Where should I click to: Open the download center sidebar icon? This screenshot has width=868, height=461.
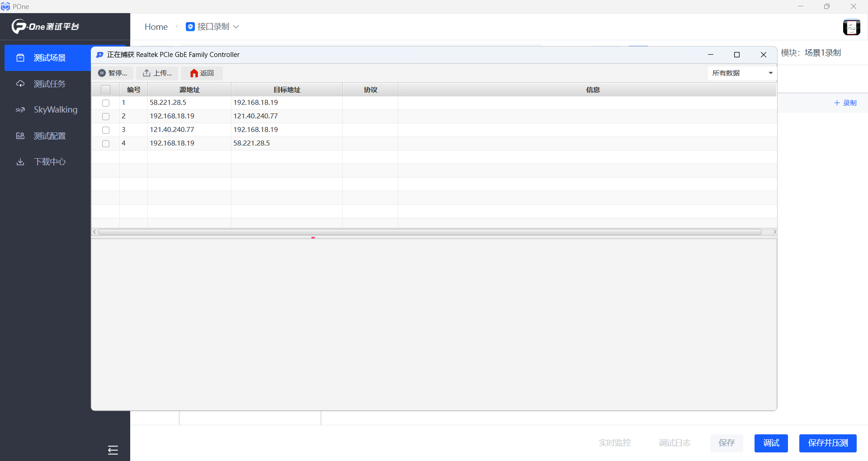[20, 162]
